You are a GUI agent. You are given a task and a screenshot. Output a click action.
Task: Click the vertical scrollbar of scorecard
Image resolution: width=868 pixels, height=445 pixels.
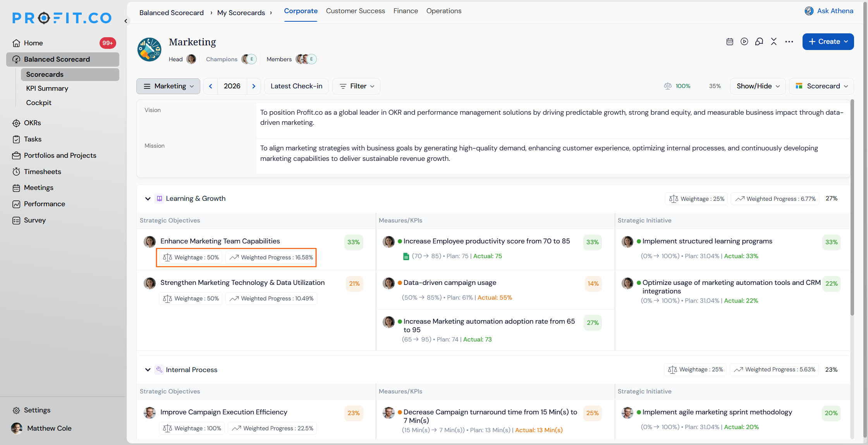pos(852,207)
